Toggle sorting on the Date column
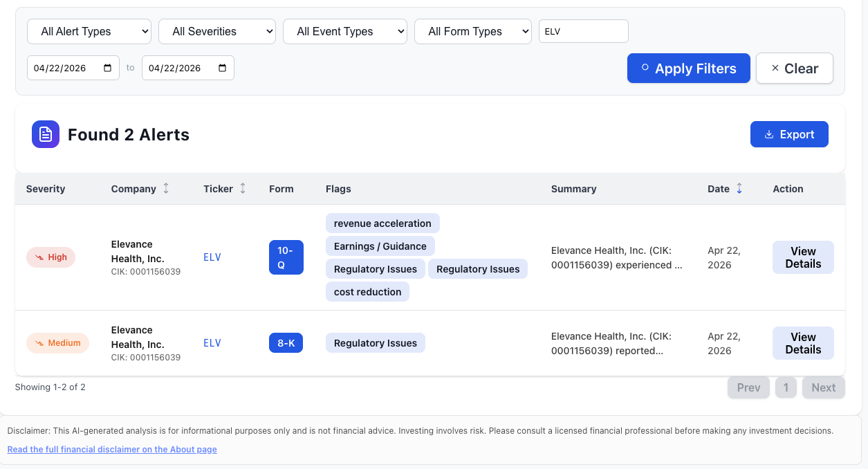Image resolution: width=868 pixels, height=469 pixels. 740,188
